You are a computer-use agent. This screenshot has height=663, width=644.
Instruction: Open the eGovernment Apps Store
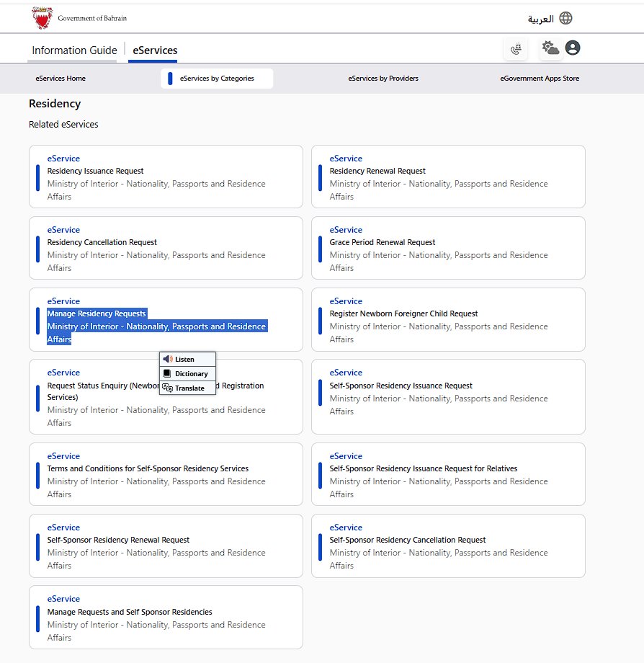540,78
